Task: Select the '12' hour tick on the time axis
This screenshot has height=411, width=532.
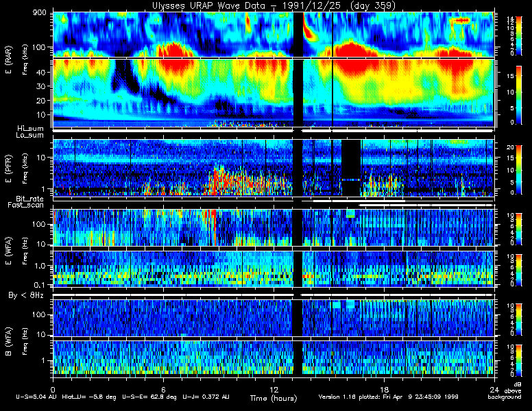Action: click(274, 389)
